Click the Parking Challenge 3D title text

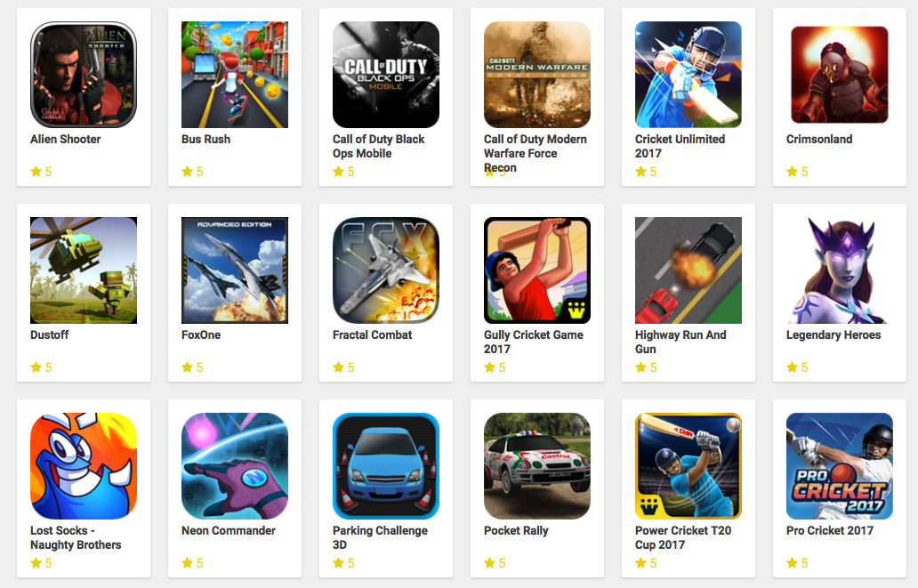380,537
